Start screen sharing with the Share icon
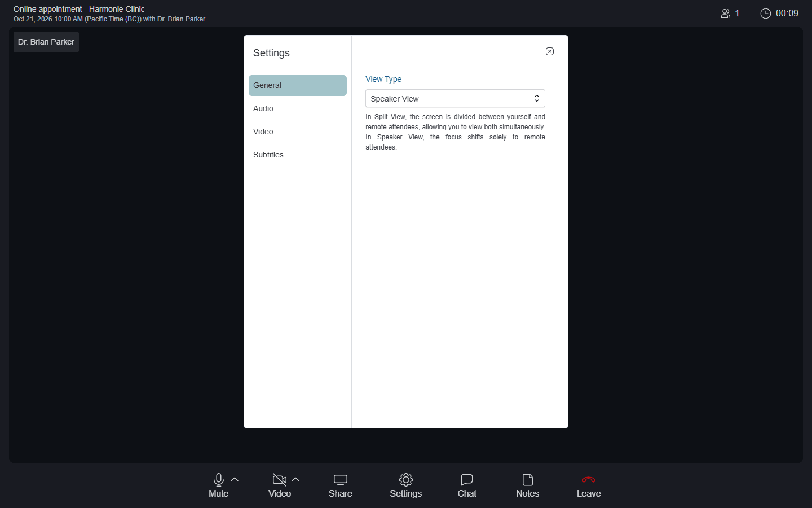This screenshot has height=508, width=812. point(341,480)
